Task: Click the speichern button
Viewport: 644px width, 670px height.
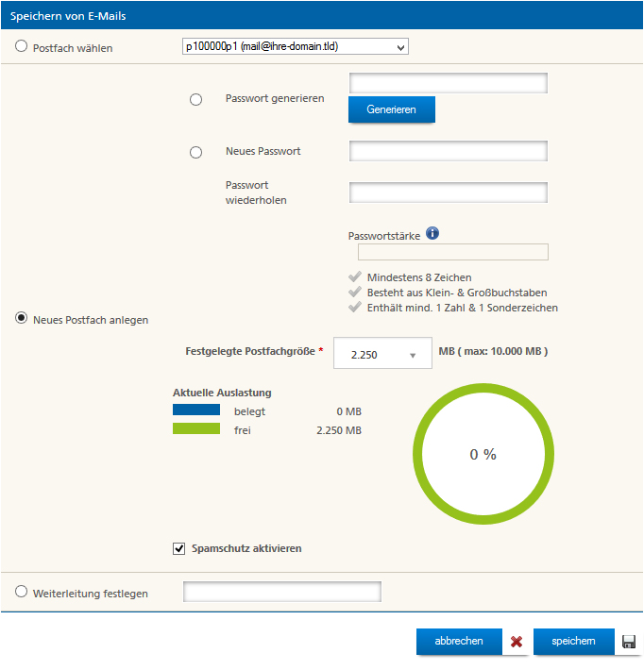Action: tap(574, 642)
